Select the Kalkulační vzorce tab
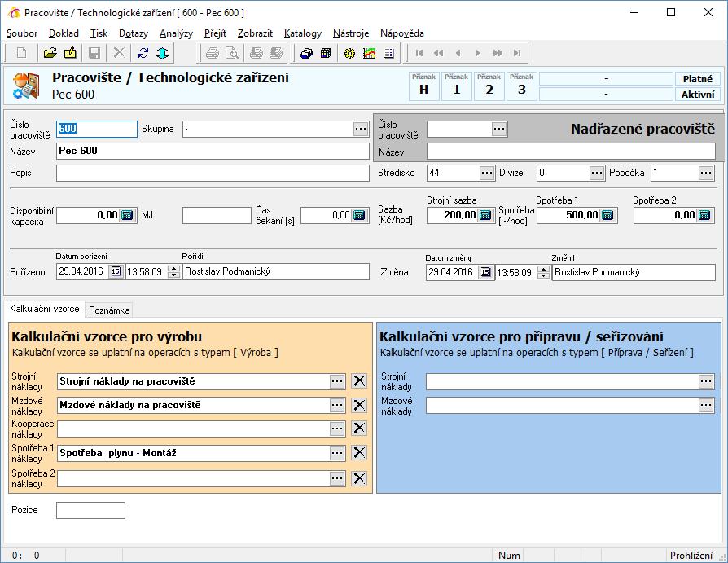The height and width of the screenshot is (563, 728). 45,309
